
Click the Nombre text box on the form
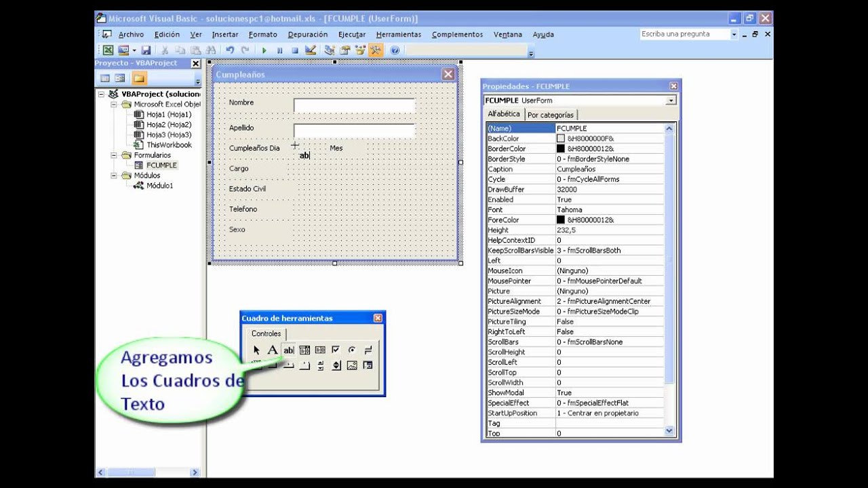coord(354,105)
